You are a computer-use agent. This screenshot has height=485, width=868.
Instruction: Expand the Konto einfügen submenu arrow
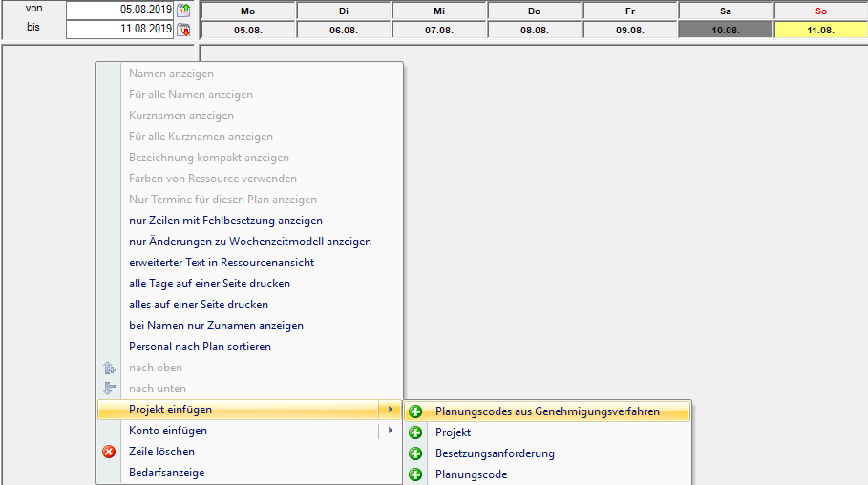click(389, 431)
